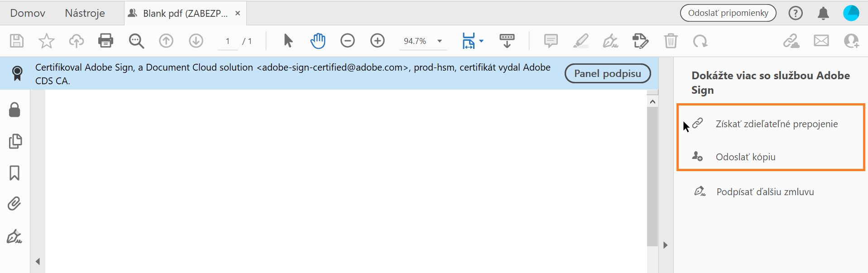
Task: Click the Save file floppy disk icon
Action: point(17,41)
